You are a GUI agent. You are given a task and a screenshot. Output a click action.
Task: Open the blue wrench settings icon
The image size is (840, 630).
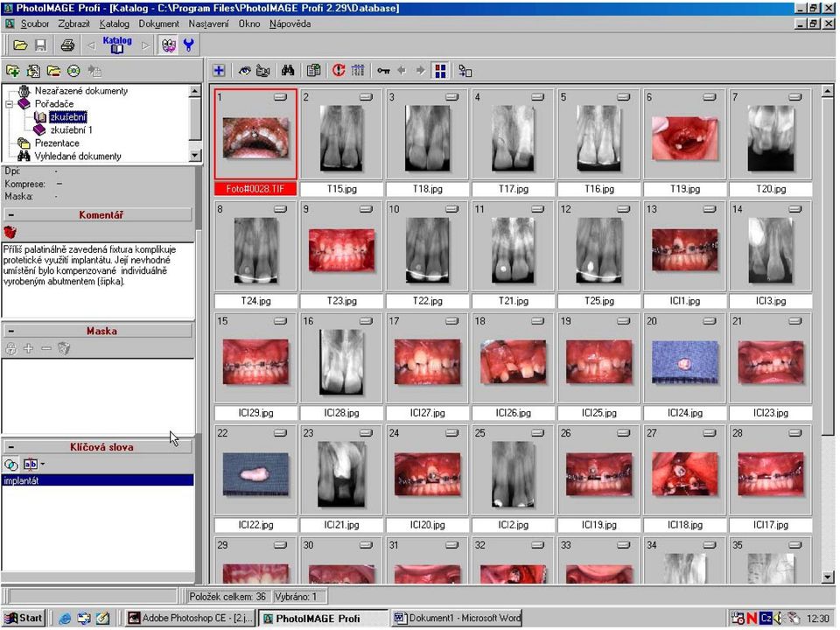pyautogui.click(x=189, y=45)
